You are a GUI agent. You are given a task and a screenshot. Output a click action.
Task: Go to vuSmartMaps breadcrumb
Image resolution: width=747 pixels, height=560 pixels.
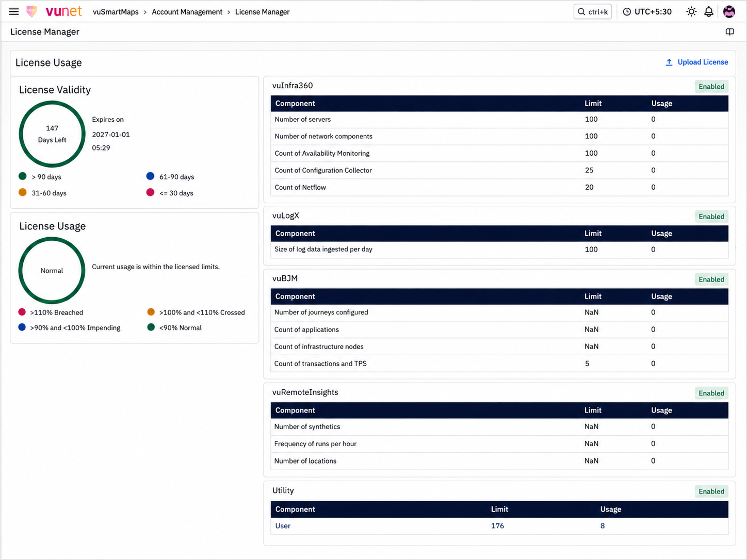116,12
